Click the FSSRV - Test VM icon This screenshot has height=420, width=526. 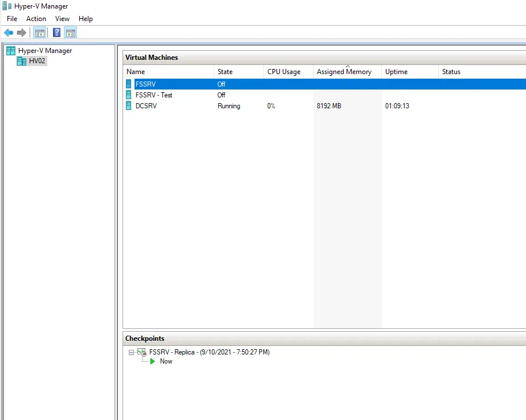pos(129,95)
